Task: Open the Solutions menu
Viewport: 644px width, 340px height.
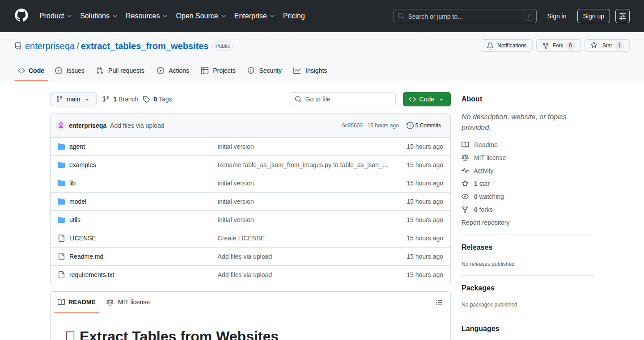Action: pyautogui.click(x=99, y=16)
